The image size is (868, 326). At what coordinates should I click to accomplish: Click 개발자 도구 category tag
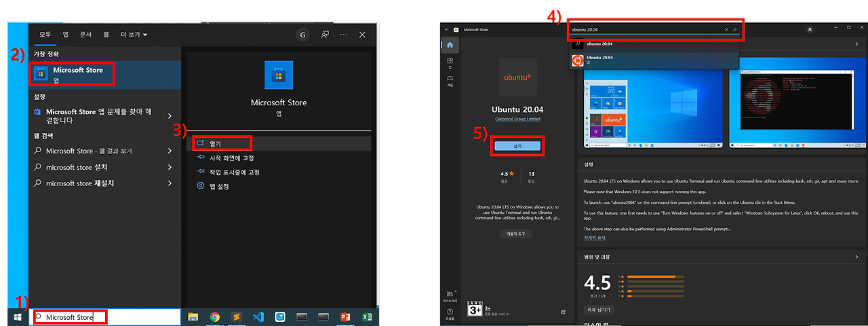517,234
